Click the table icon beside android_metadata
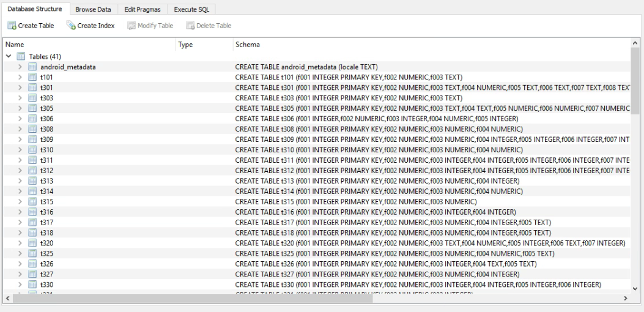Screen dimensions: 644x312 pos(31,67)
